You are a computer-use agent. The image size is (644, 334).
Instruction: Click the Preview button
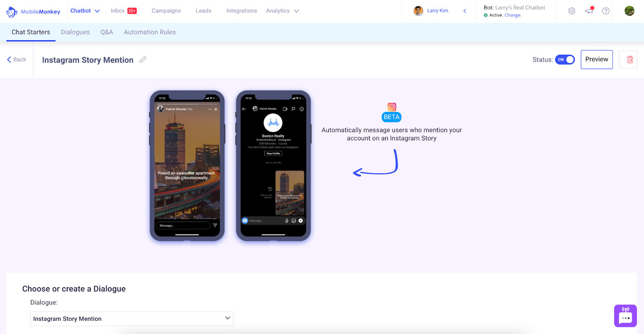click(596, 59)
